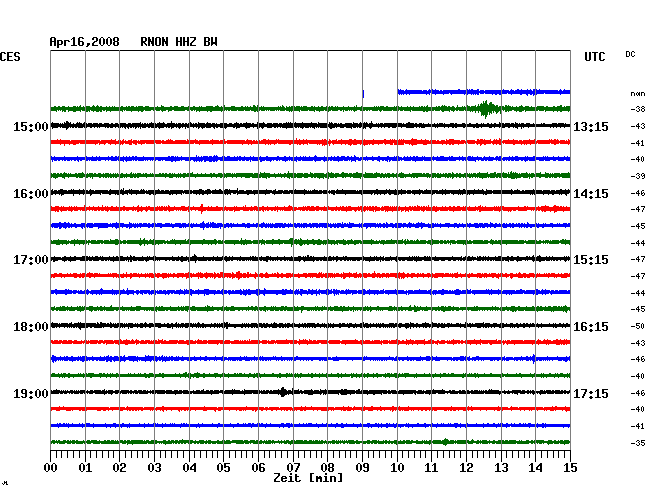
Task: Select the station title RNON HHZ BW
Action: click(x=179, y=42)
